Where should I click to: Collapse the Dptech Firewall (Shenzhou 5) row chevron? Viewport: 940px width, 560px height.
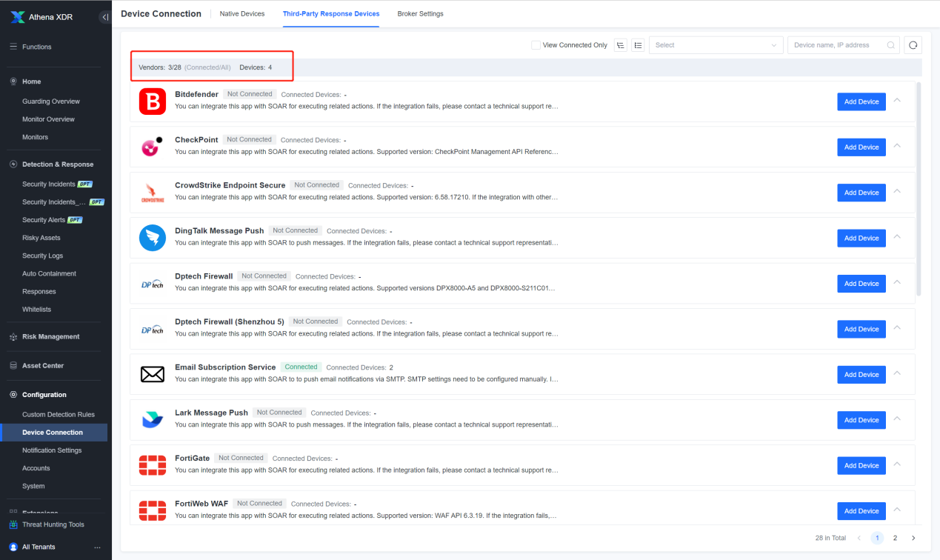tap(897, 327)
